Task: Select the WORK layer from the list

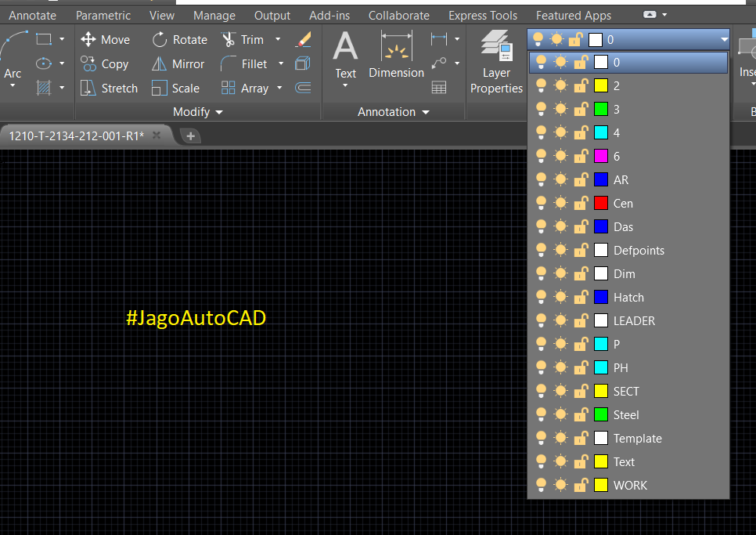Action: pyautogui.click(x=630, y=485)
